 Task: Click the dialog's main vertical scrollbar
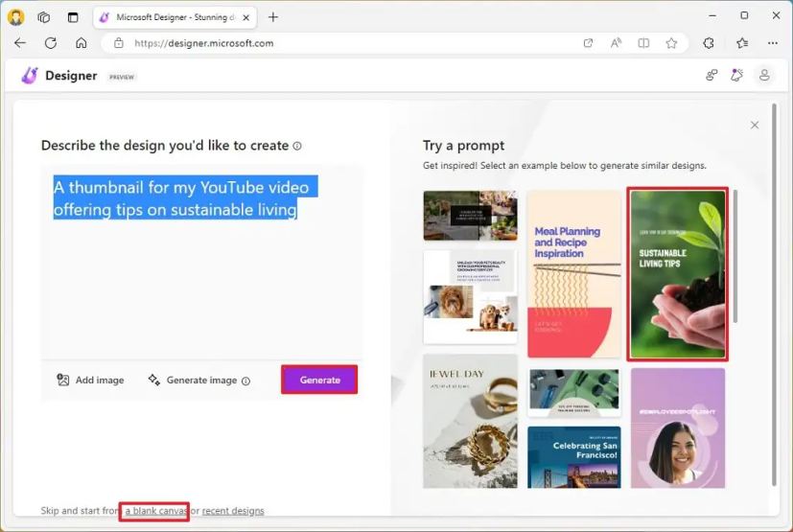tap(774, 296)
